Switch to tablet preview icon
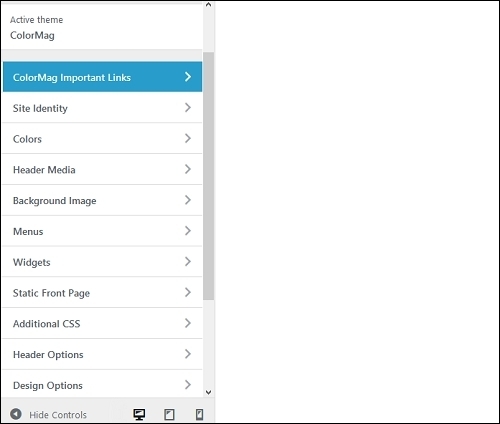 169,415
